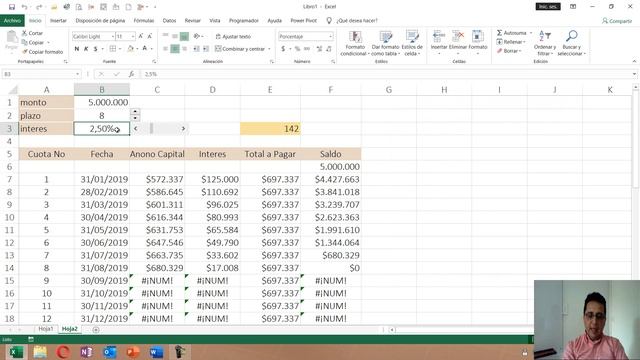Image resolution: width=640 pixels, height=360 pixels.
Task: Open the Archivo tab
Action: click(x=12, y=20)
